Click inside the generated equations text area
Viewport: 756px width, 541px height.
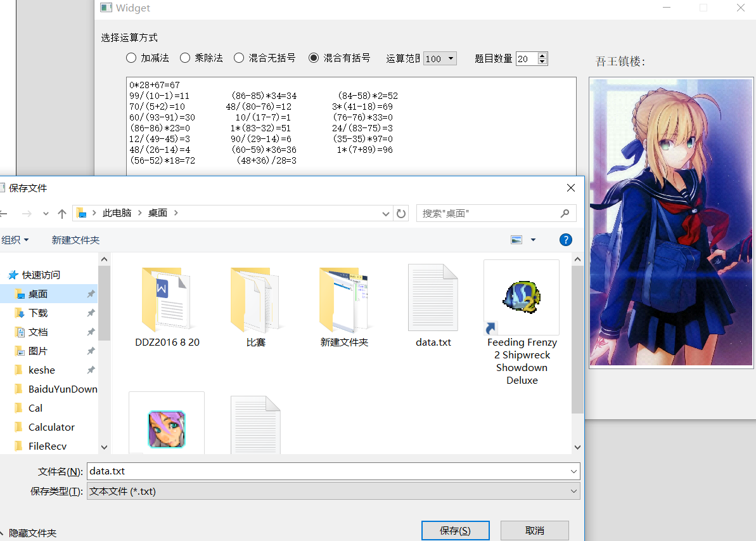point(351,126)
